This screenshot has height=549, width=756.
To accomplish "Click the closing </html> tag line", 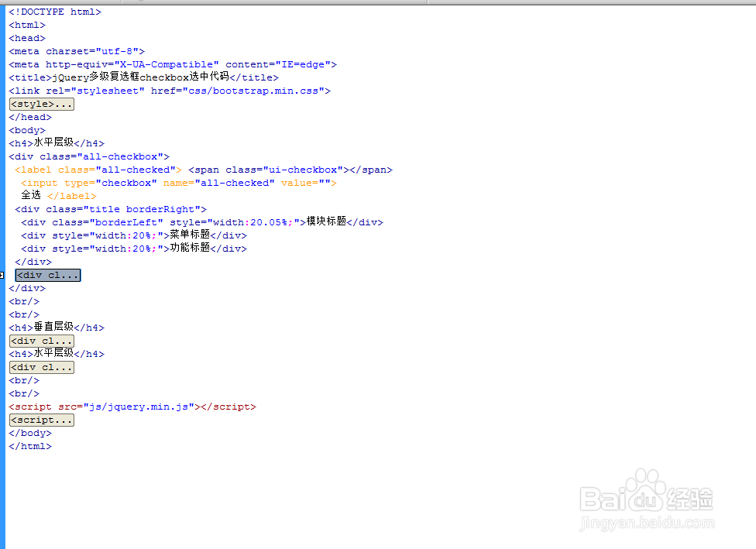I will [30, 446].
